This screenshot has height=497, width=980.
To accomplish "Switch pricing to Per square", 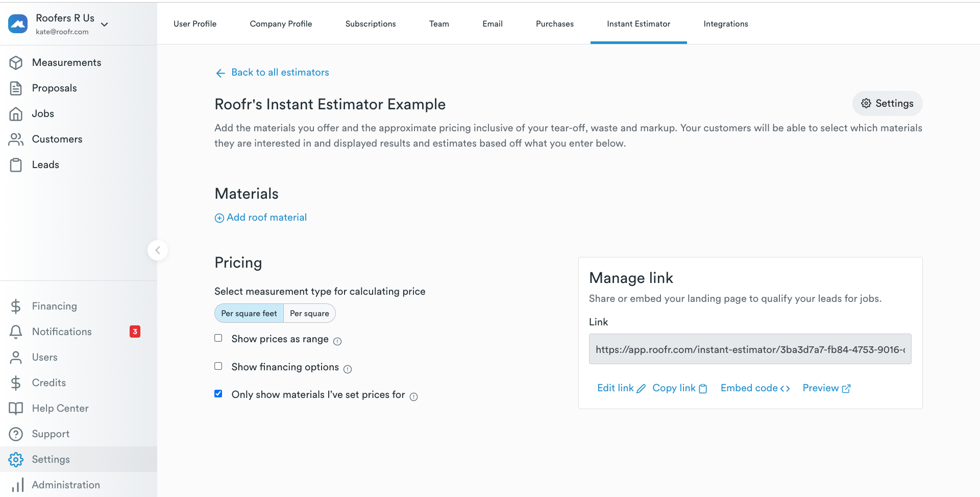I will click(309, 313).
